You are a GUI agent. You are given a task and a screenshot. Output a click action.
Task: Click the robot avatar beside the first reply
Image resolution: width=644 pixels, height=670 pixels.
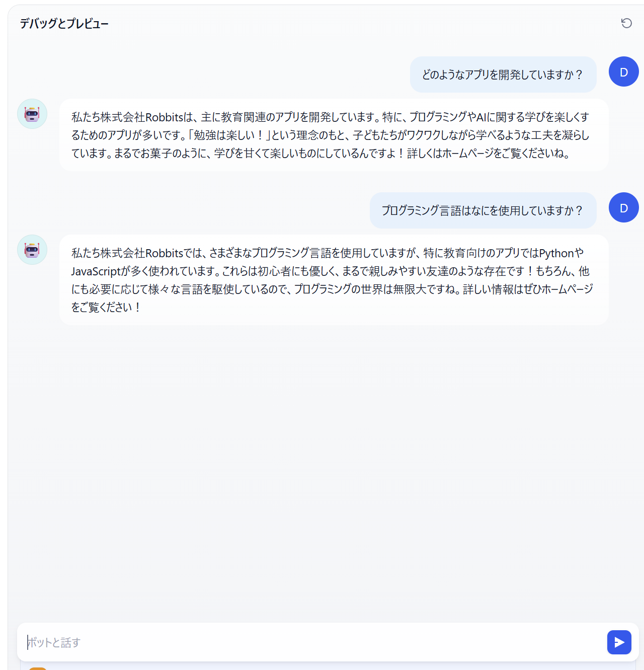(x=32, y=114)
